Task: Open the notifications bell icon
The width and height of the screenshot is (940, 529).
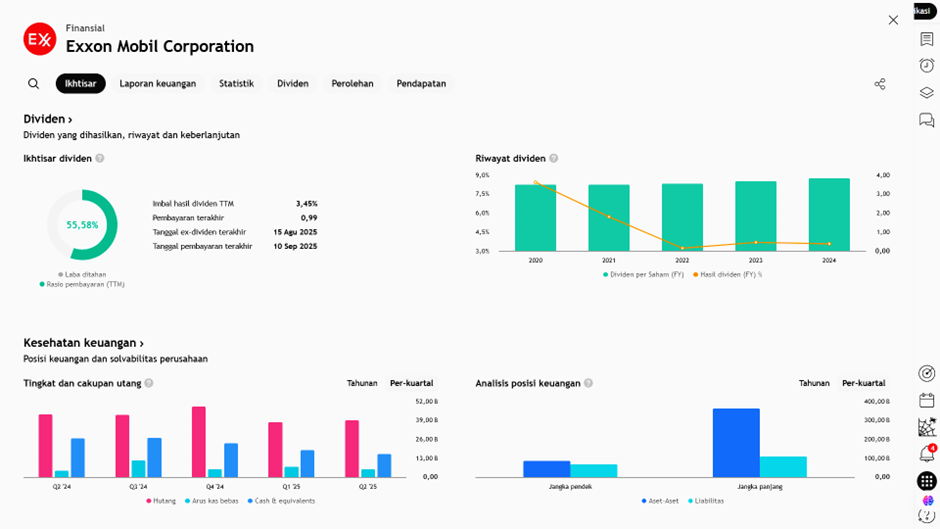Action: coord(926,455)
